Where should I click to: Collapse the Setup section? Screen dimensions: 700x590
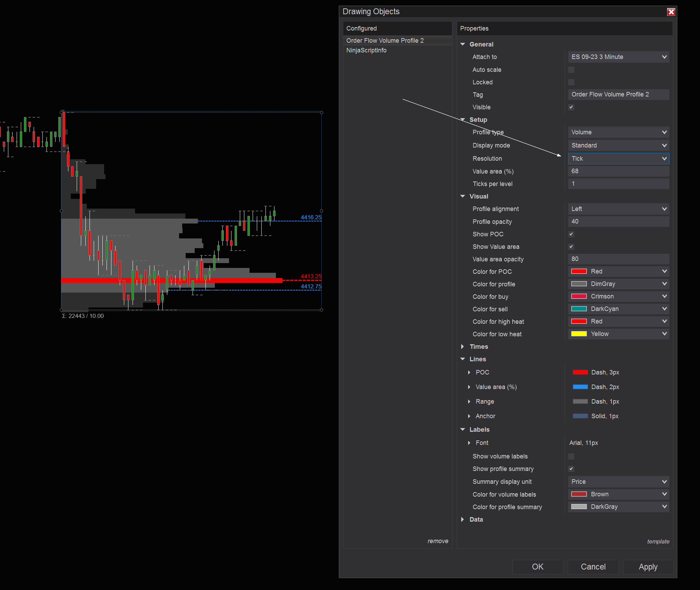(463, 120)
